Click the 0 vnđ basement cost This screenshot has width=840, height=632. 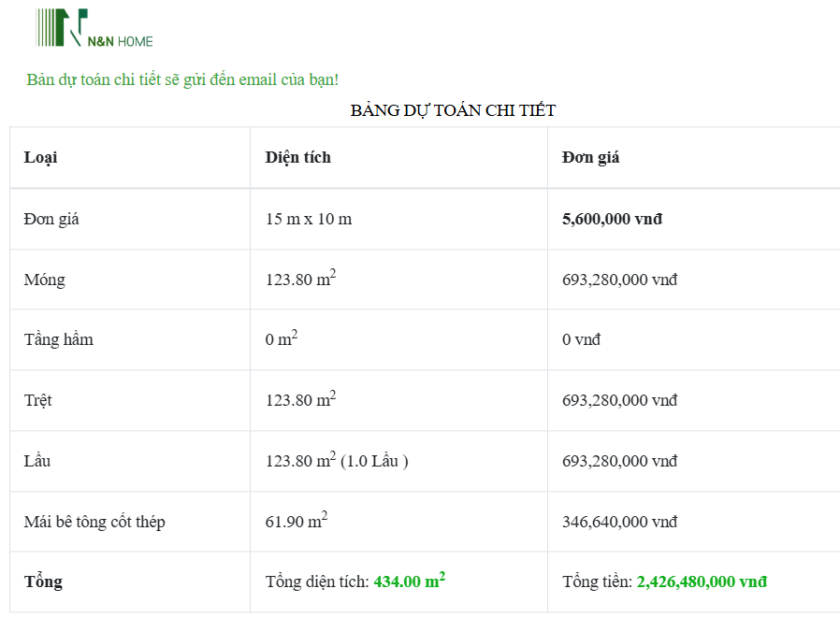581,339
